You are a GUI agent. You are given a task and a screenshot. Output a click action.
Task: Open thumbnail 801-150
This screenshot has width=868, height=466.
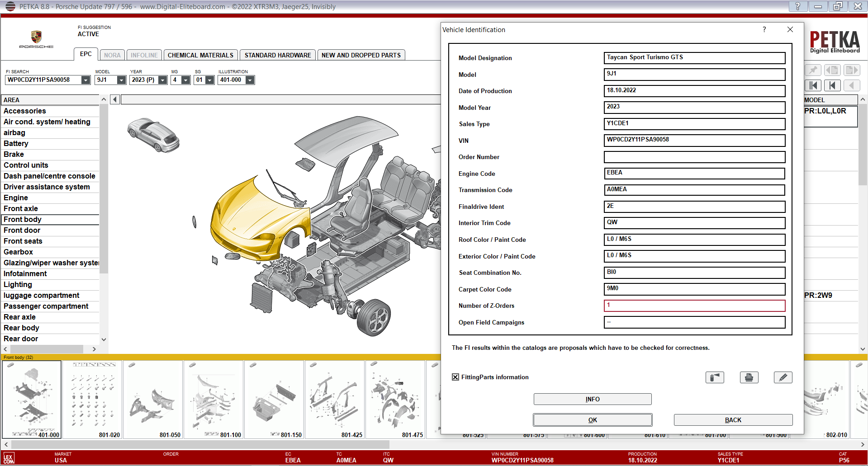click(x=274, y=400)
